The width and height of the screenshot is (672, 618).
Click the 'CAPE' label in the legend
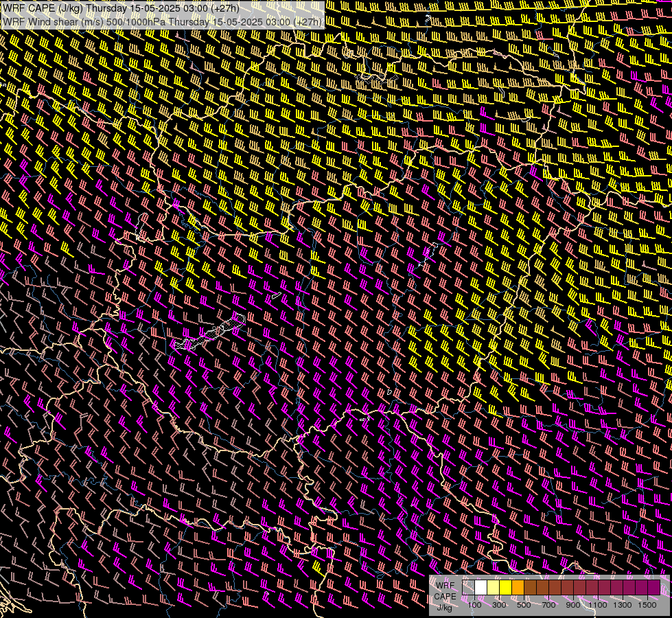pyautogui.click(x=445, y=597)
